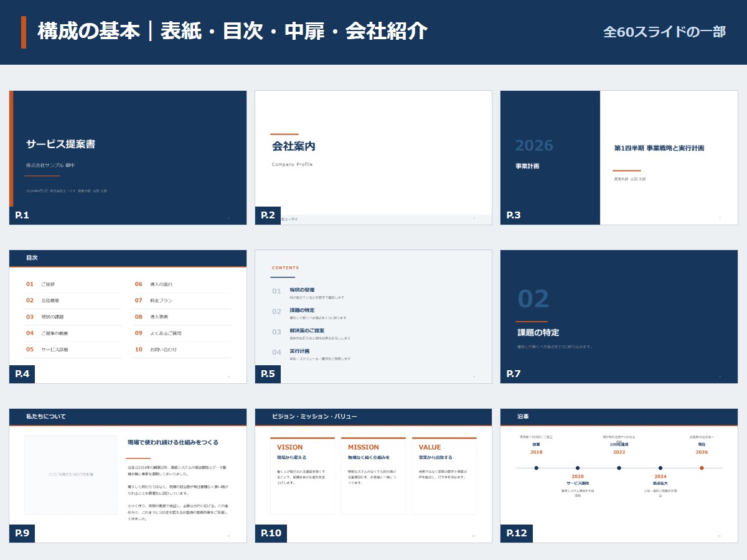Viewport: 747px width, 560px height.
Task: Open the 2026 事業計画 slide thumbnail
Action: [619, 157]
